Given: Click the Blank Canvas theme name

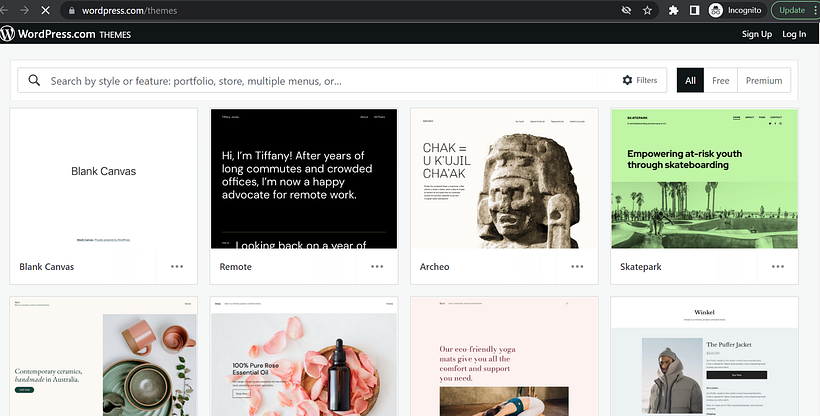Looking at the screenshot, I should 47,266.
